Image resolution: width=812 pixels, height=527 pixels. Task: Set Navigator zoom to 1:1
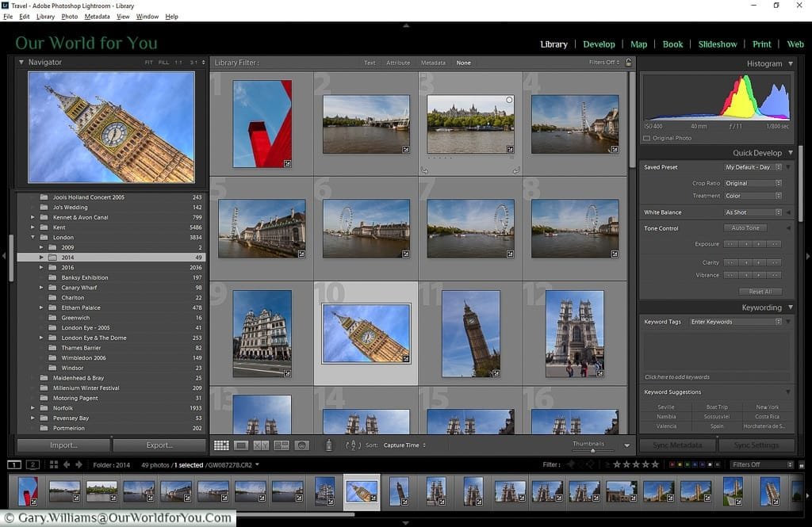[x=178, y=62]
